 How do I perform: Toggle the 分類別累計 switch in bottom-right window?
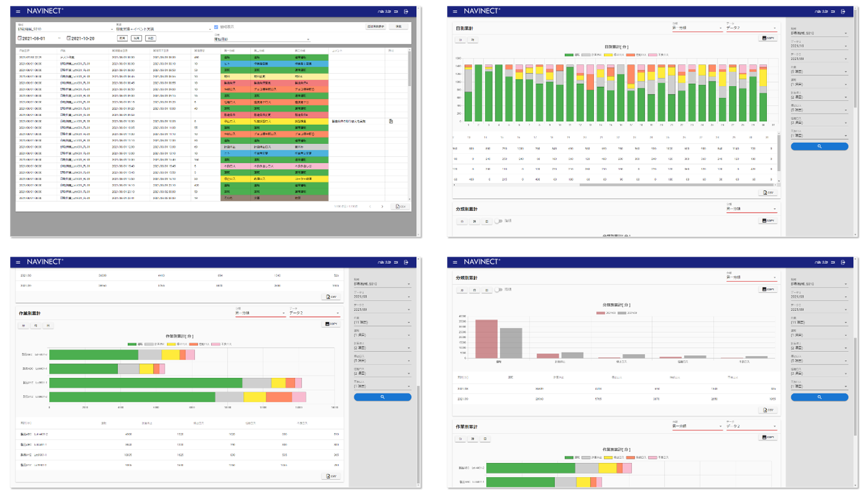coord(498,290)
